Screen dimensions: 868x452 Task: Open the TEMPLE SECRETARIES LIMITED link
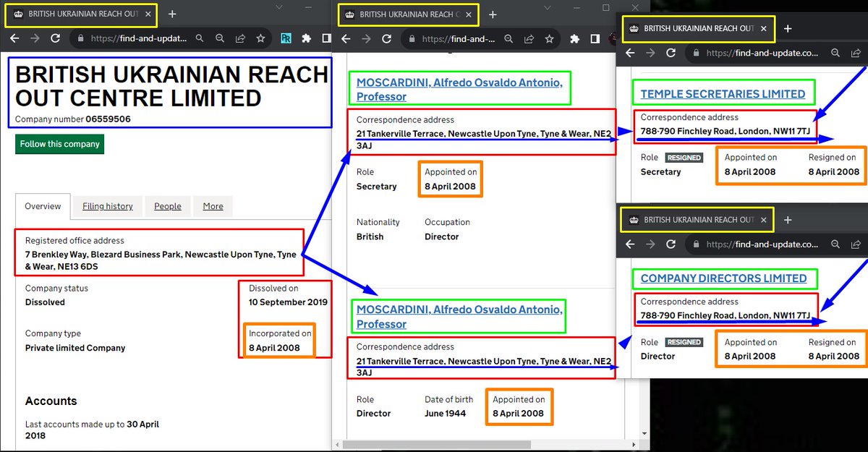pyautogui.click(x=723, y=94)
